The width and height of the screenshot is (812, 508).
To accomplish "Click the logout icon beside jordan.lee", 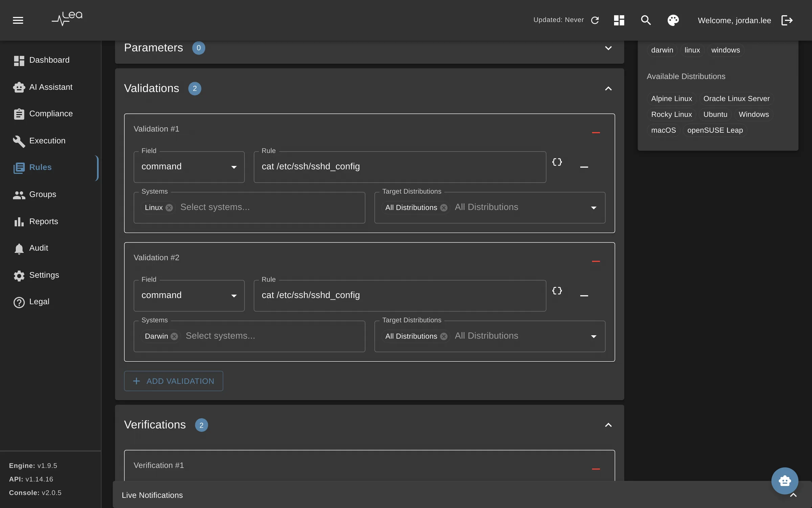I will (x=787, y=20).
